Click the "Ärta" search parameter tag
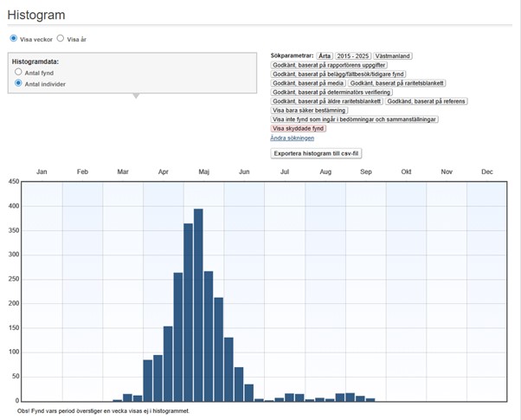Screen dimensions: 521x420 (325, 55)
